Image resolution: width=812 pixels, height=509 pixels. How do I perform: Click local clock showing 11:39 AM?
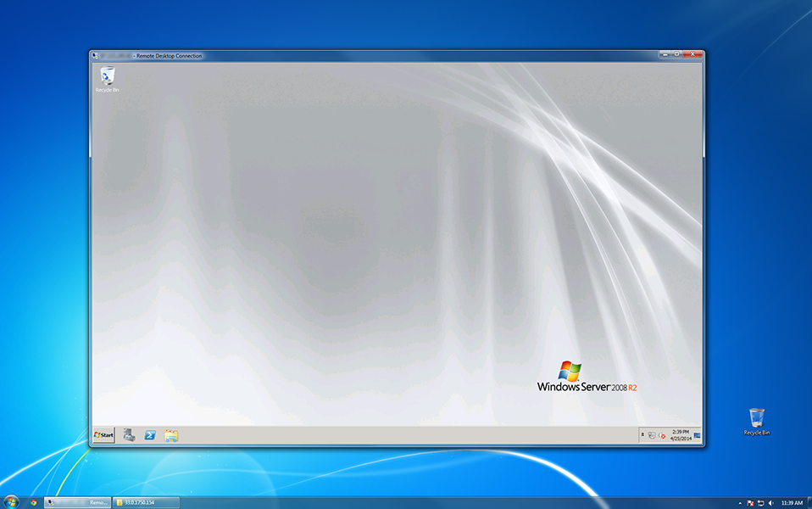(792, 503)
